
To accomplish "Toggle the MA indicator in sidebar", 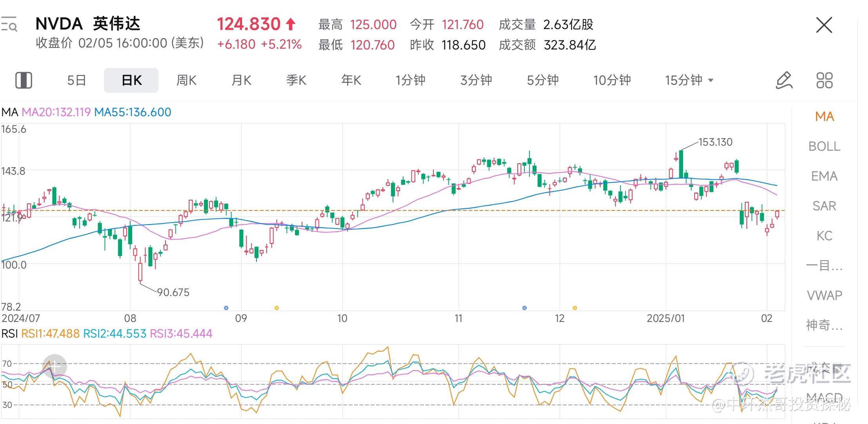I will coord(824,117).
